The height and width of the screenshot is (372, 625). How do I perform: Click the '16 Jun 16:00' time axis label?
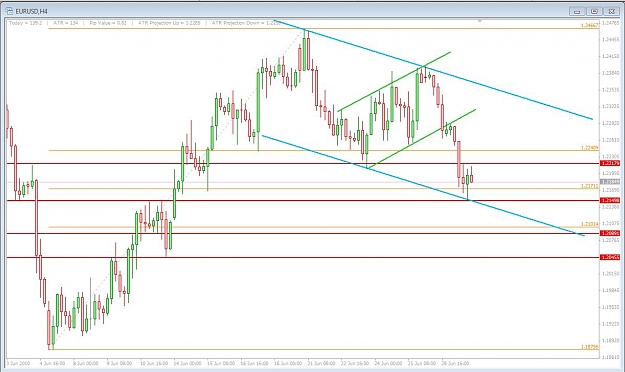pyautogui.click(x=254, y=364)
